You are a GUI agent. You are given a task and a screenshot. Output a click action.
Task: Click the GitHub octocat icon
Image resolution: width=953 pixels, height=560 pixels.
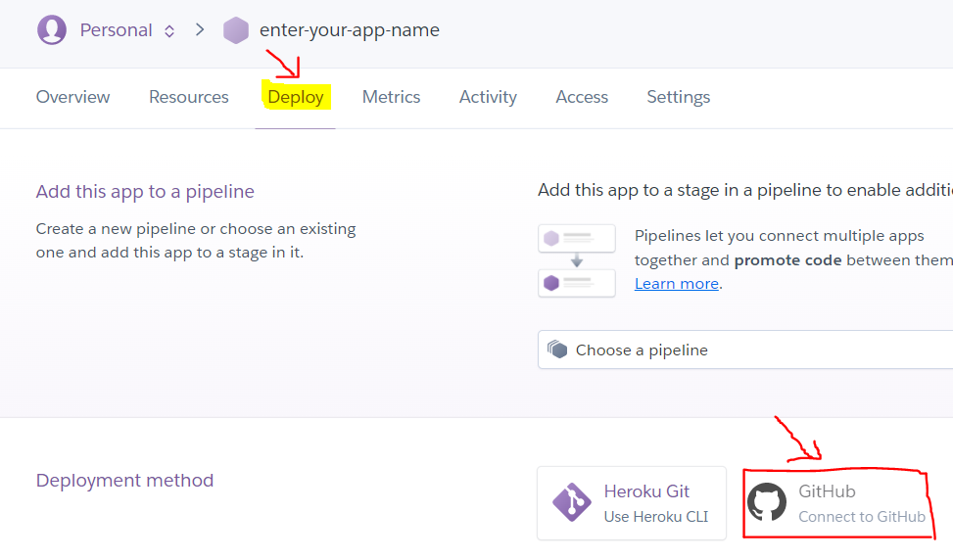(766, 502)
